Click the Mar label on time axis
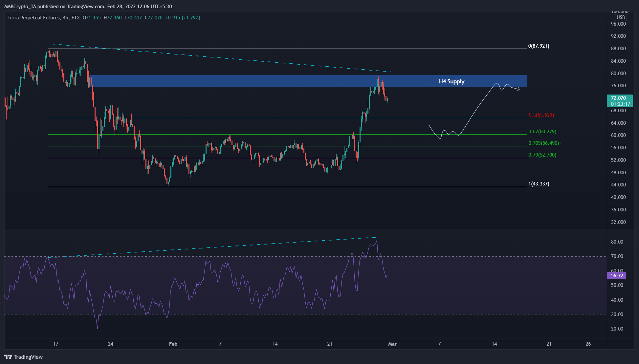 tap(392, 344)
